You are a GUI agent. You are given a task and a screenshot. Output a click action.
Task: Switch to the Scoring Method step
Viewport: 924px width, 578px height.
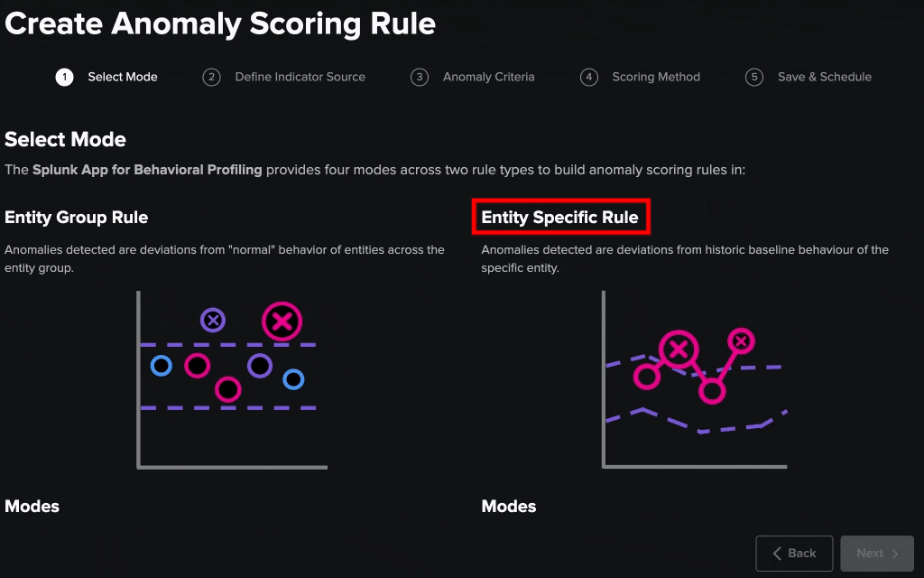(656, 77)
